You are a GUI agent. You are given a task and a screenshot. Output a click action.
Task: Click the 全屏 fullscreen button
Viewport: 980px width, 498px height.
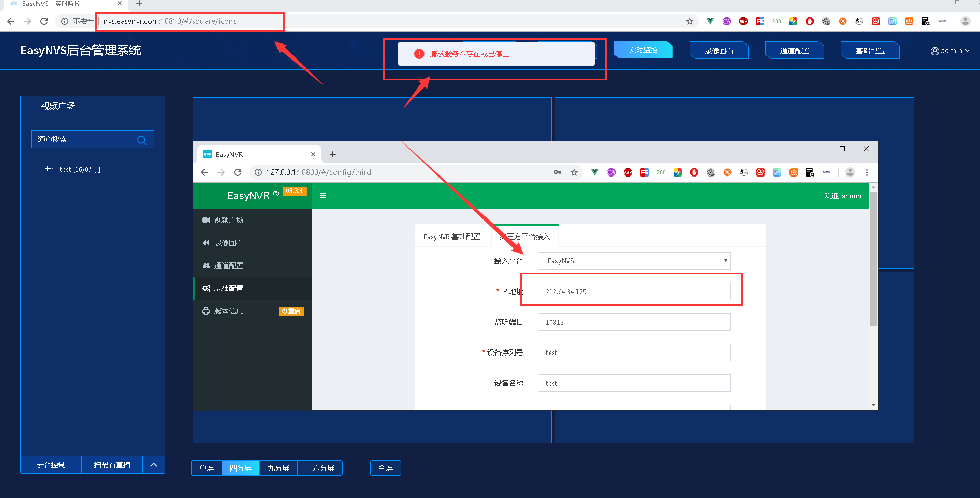pos(386,468)
